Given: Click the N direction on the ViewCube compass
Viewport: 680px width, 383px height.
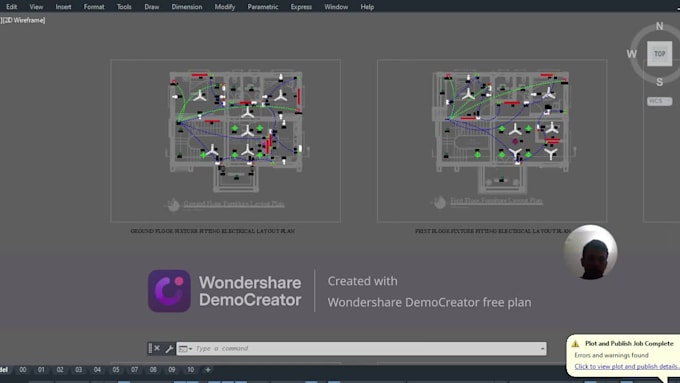Looking at the screenshot, I should [x=659, y=26].
